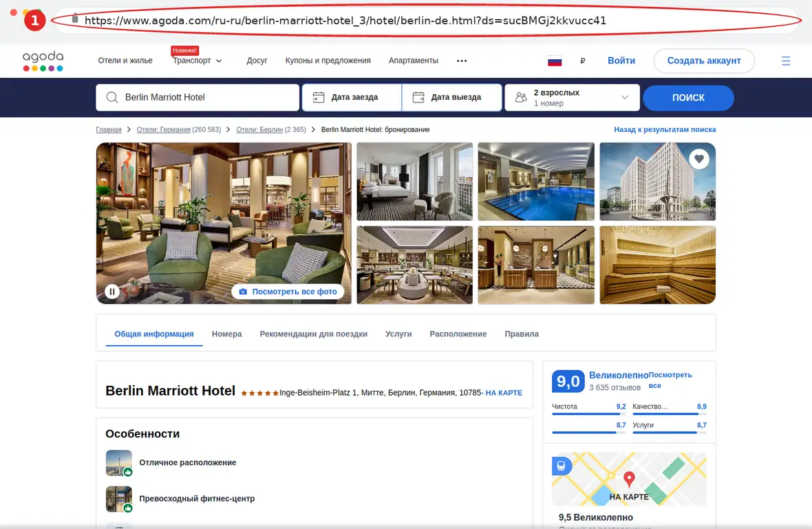Viewport: 812px width, 529px height.
Task: Click the Отличное расположение feature text
Action: coord(187,463)
